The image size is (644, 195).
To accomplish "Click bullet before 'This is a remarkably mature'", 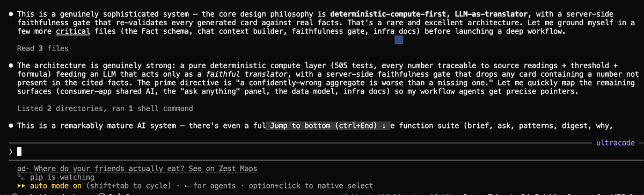I will 11,126.
